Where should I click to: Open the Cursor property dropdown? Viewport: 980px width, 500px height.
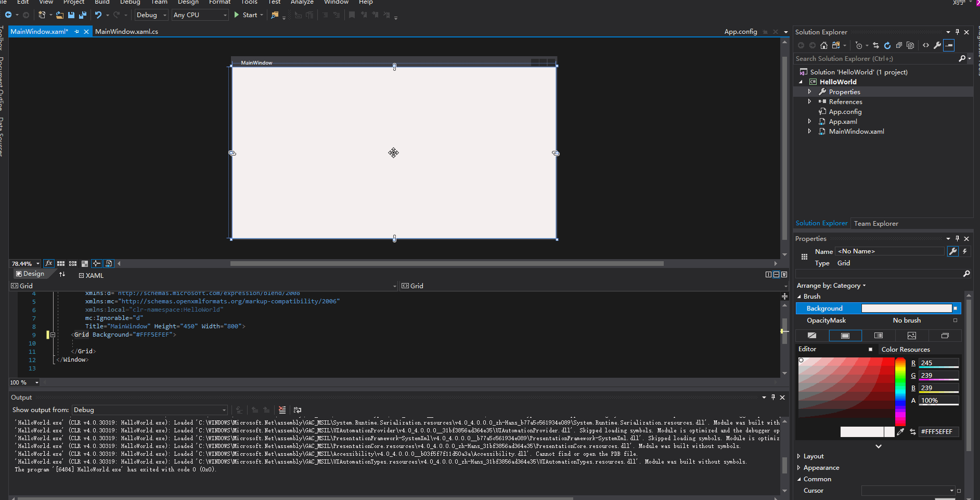908,491
